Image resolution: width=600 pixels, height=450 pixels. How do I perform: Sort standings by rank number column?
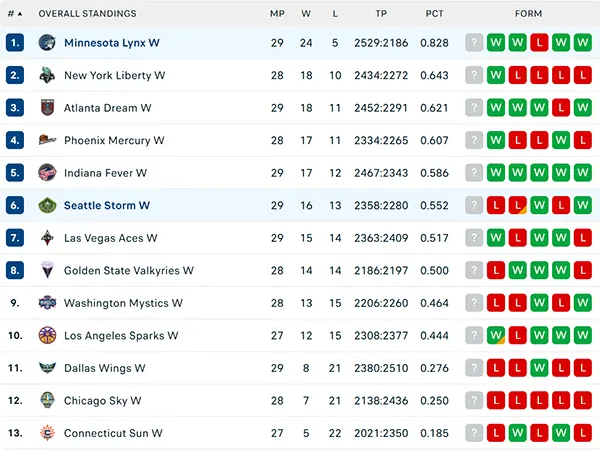pos(15,14)
